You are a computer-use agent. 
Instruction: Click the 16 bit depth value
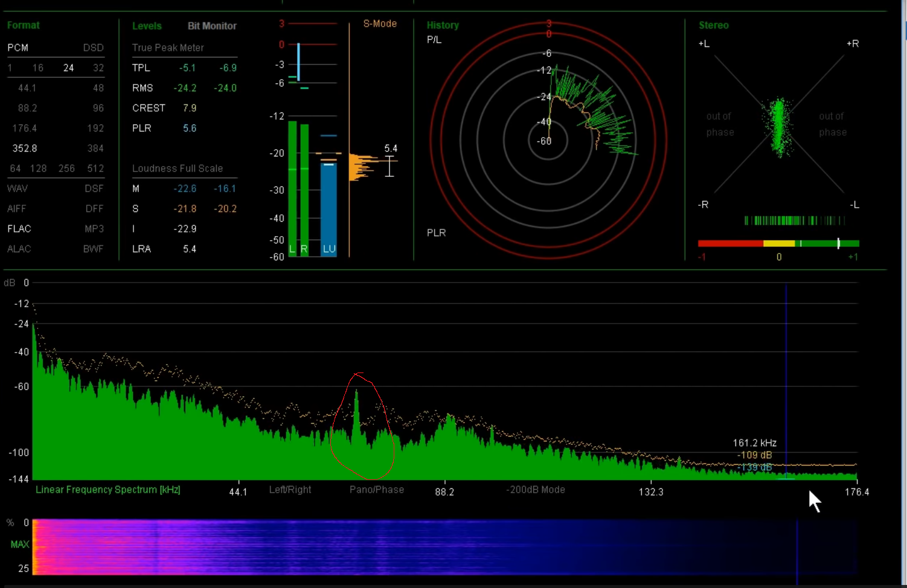tap(37, 68)
